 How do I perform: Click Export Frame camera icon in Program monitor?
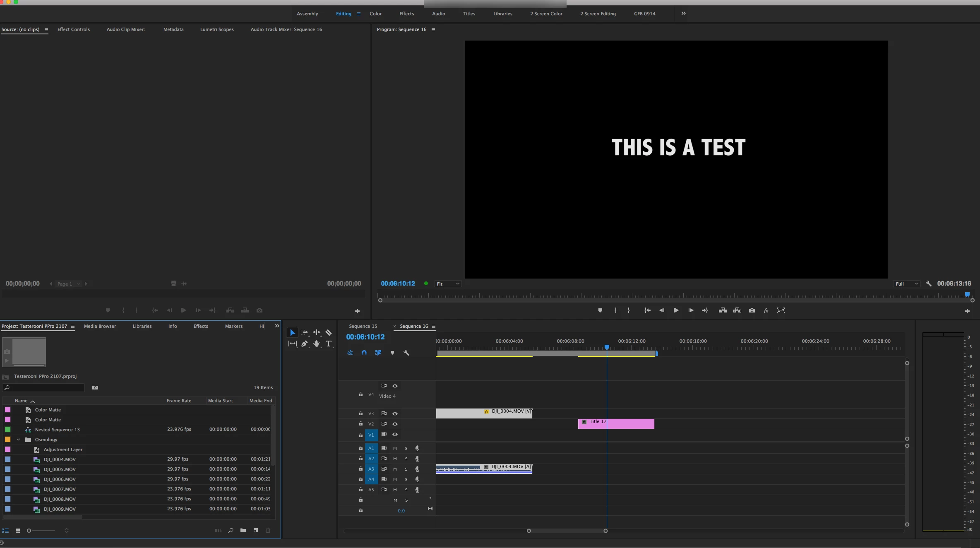coord(752,310)
